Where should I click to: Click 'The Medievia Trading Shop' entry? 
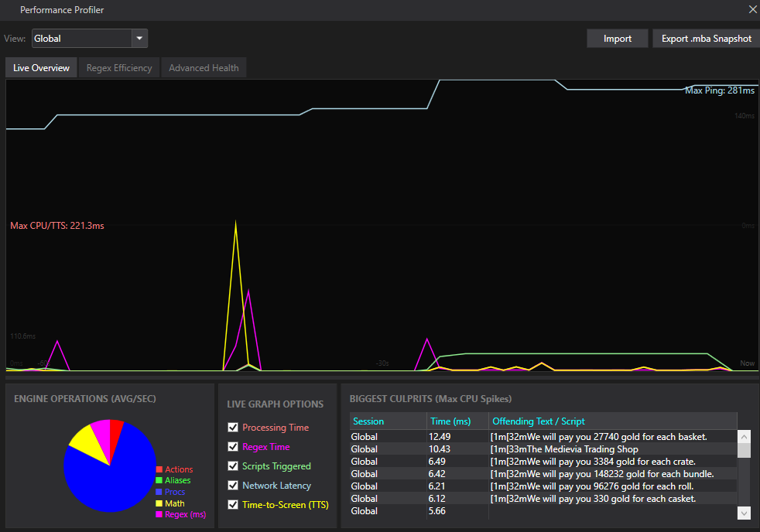tap(582, 449)
